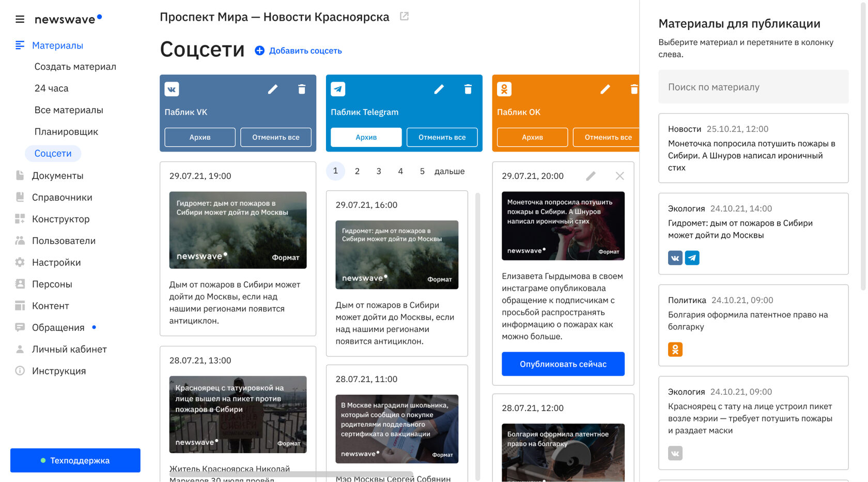Click the plus icon to add social network

click(259, 51)
